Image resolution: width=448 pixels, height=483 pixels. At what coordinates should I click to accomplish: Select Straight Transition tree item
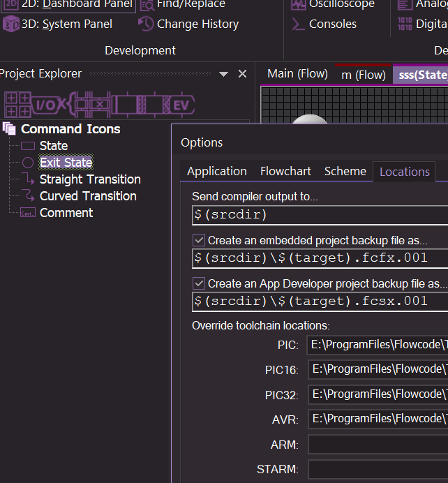[90, 179]
